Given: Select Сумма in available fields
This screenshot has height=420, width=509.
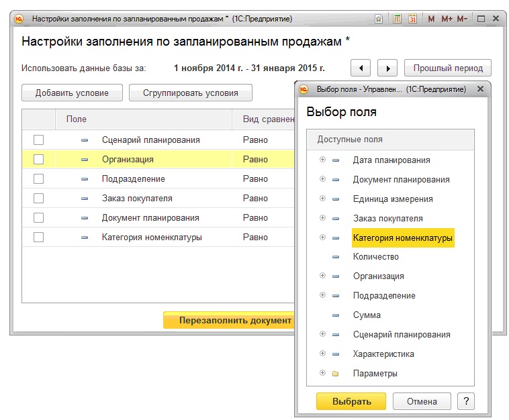Looking at the screenshot, I should (367, 315).
